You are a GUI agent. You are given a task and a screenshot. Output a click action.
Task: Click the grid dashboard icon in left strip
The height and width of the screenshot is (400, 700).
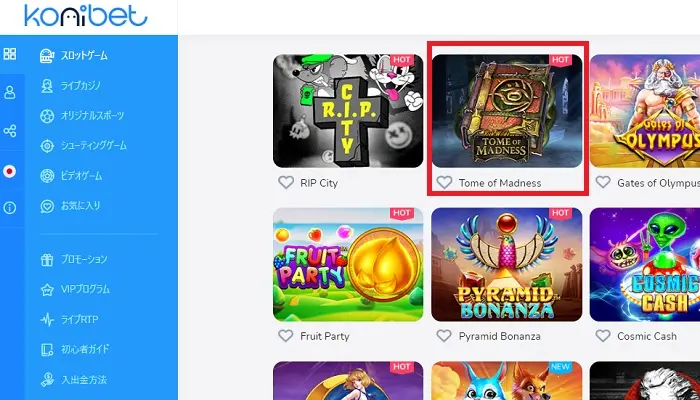pyautogui.click(x=10, y=54)
